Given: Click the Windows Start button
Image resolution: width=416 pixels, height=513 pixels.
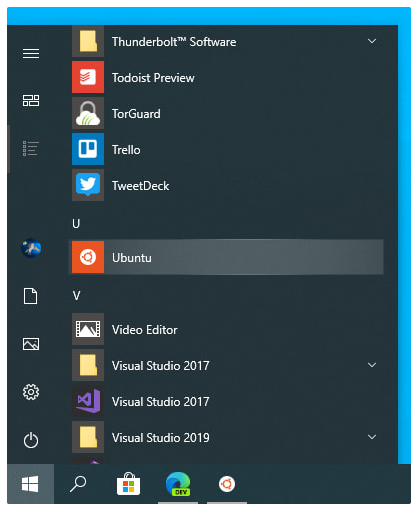Looking at the screenshot, I should [x=30, y=484].
